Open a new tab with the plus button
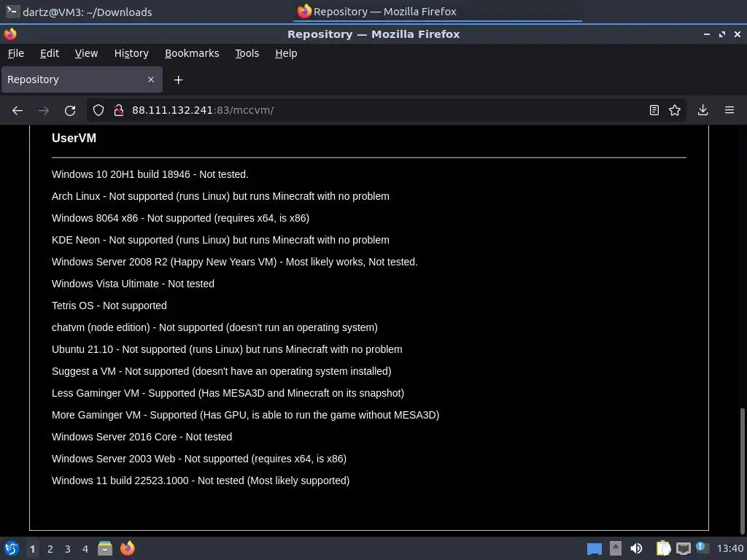Image resolution: width=747 pixels, height=560 pixels. (x=178, y=80)
